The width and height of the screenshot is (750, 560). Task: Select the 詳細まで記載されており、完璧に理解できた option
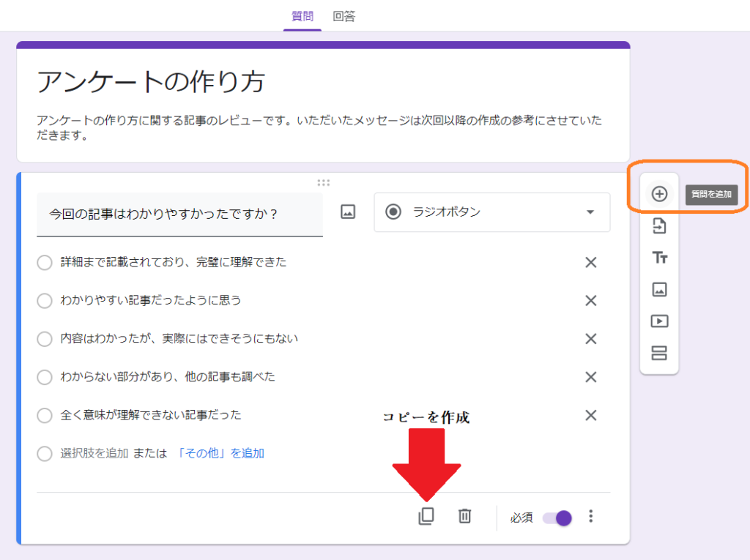point(44,262)
